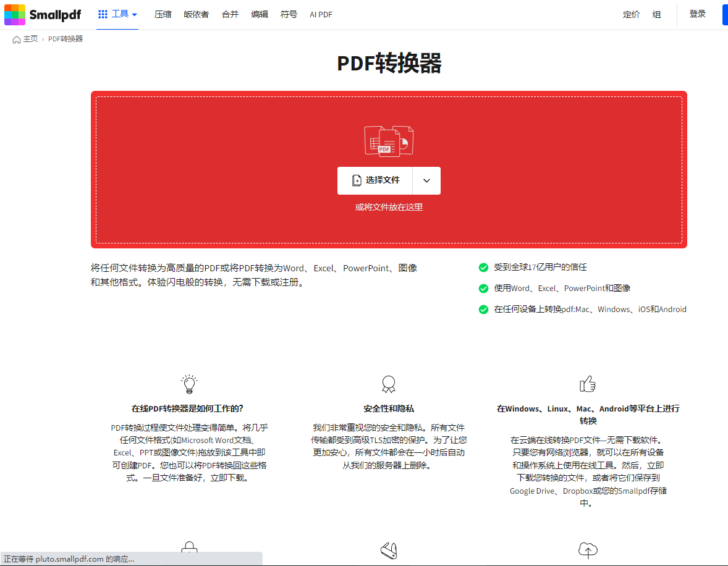This screenshot has width=728, height=566.
Task: Click the lightbulb icon above 在线PDF转换器是如何工作的
Action: tap(190, 384)
